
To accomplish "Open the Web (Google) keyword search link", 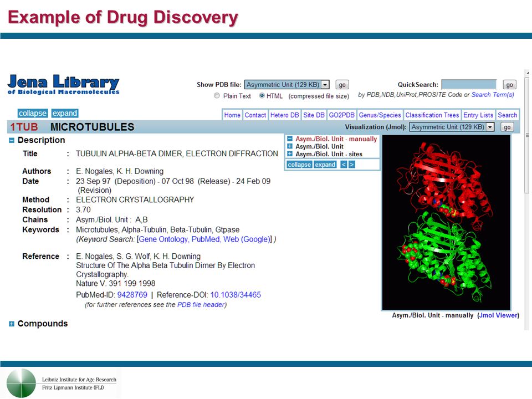I will point(247,239).
